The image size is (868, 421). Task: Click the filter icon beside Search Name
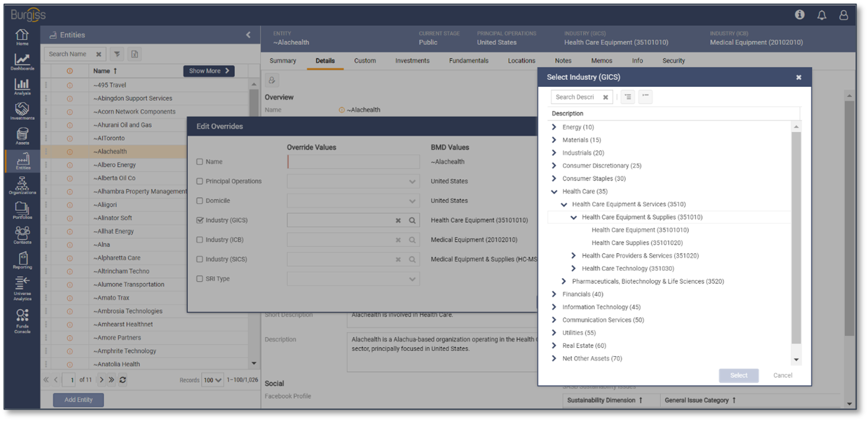(117, 54)
